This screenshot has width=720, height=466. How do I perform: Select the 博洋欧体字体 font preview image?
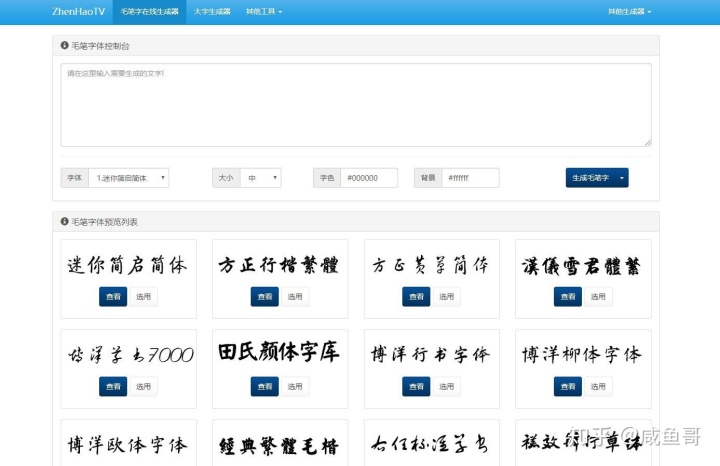[x=128, y=445]
